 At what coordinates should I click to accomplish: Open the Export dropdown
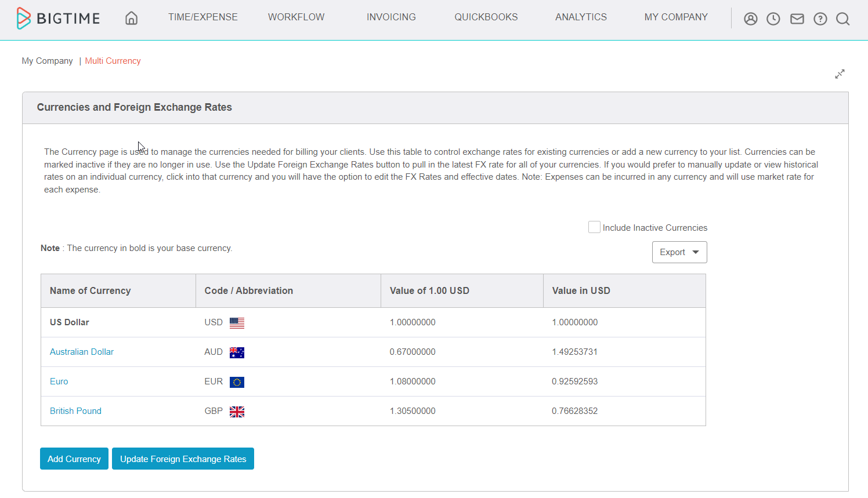point(679,252)
